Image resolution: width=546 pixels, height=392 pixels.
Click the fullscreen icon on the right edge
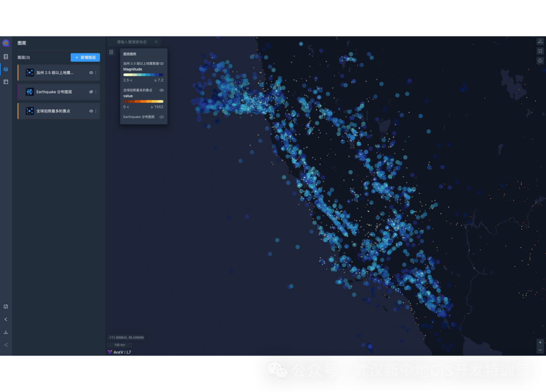click(x=539, y=51)
